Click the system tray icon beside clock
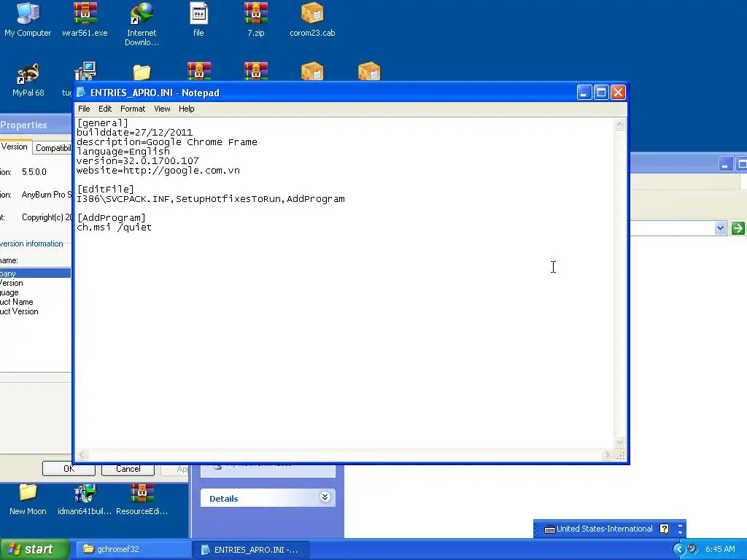This screenshot has height=560, width=747. click(692, 549)
